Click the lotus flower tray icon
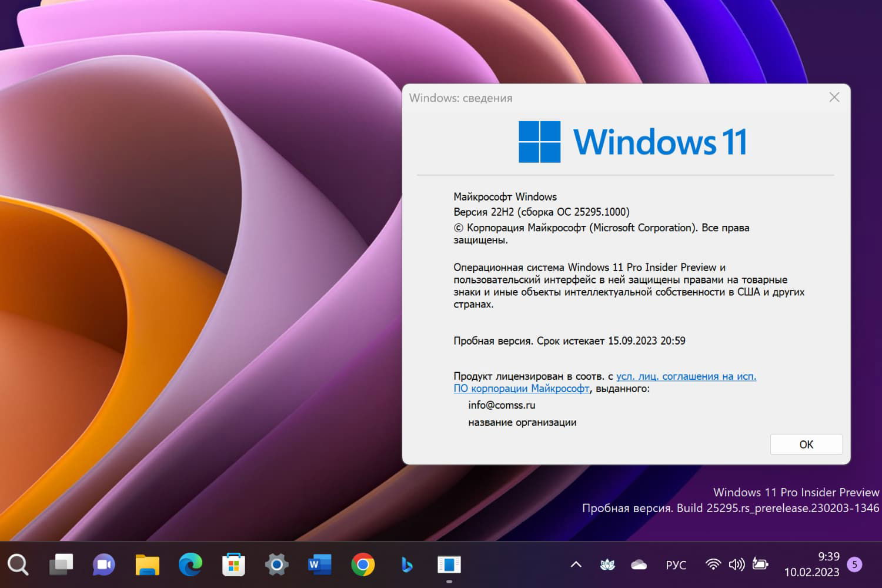 pyautogui.click(x=607, y=564)
